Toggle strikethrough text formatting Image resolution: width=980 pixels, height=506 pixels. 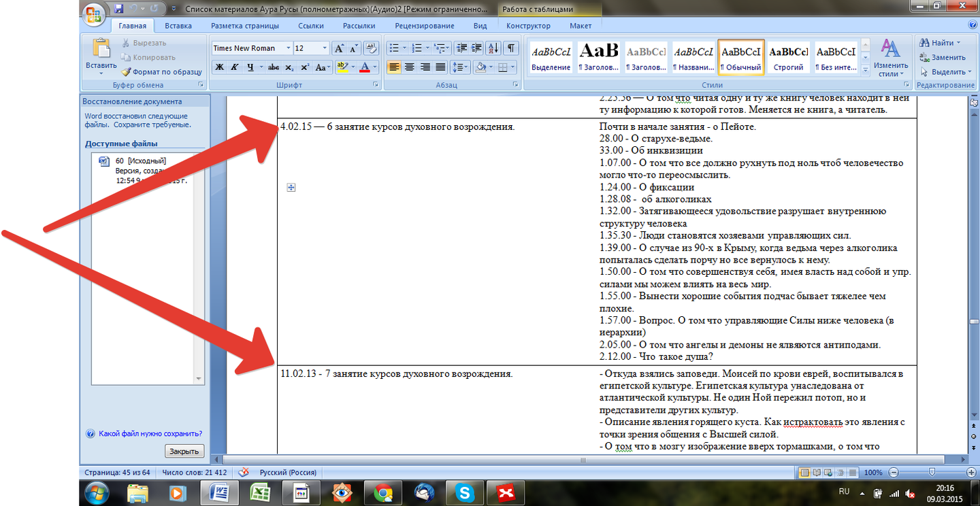pos(273,67)
